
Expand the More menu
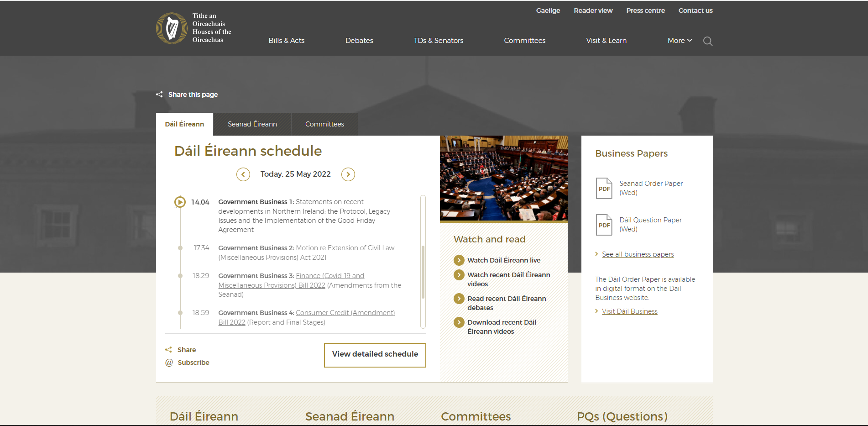680,41
